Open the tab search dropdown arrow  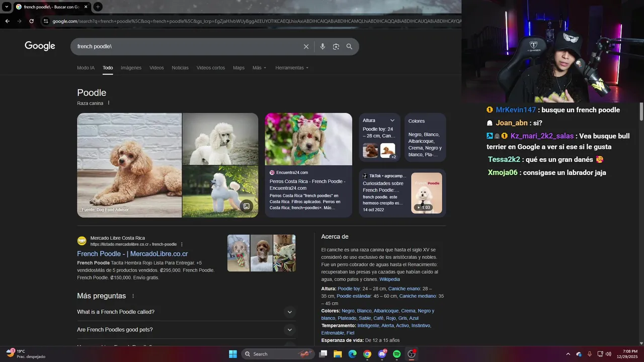[6, 7]
